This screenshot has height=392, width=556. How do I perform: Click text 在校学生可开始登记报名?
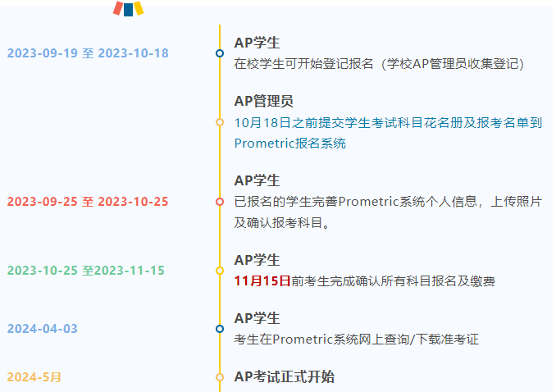303,64
